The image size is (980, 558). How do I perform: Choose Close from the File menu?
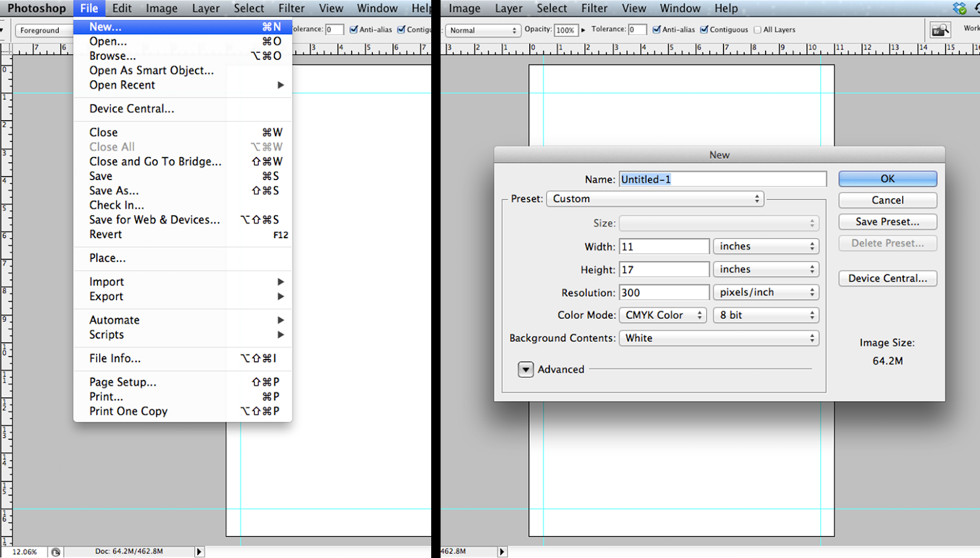[183, 132]
